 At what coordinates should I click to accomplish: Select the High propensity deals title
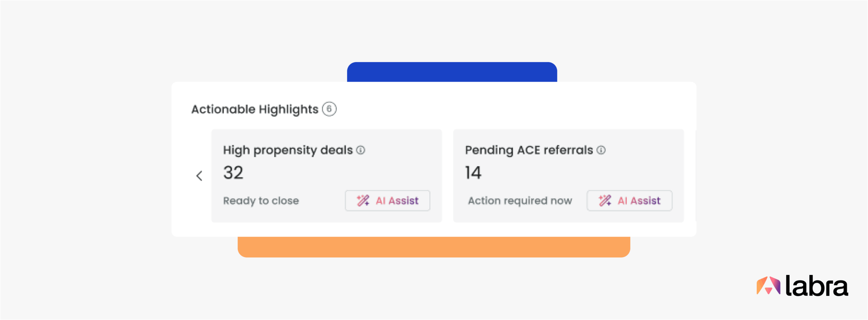(288, 150)
